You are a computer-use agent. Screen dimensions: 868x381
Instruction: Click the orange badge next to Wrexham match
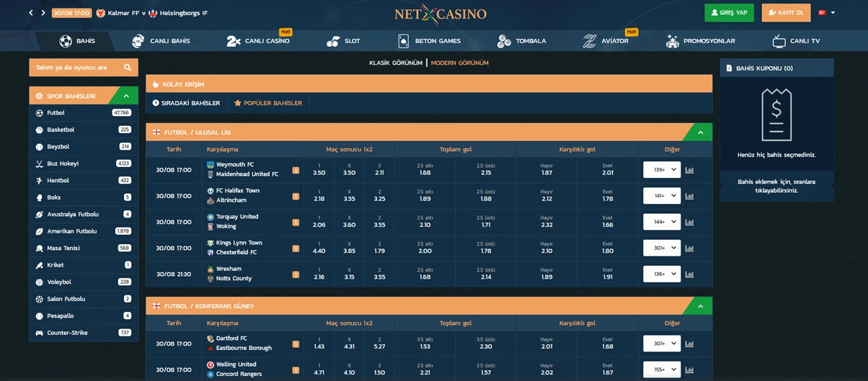(x=296, y=274)
